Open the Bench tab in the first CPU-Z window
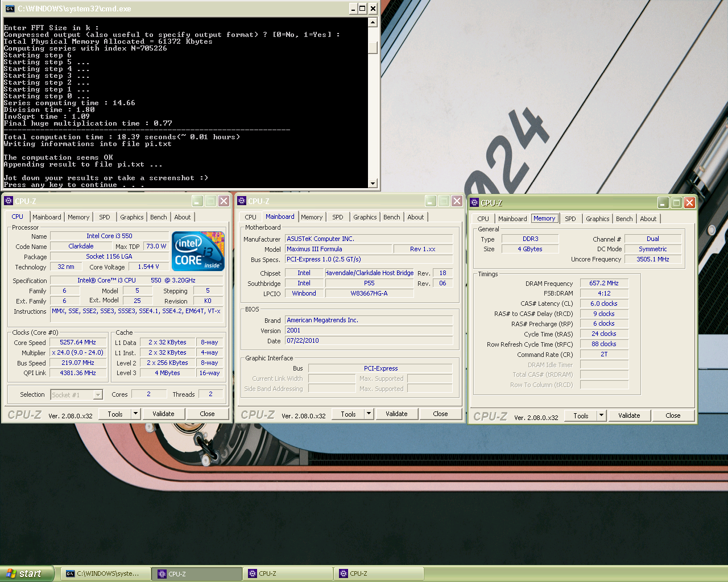 pos(159,217)
